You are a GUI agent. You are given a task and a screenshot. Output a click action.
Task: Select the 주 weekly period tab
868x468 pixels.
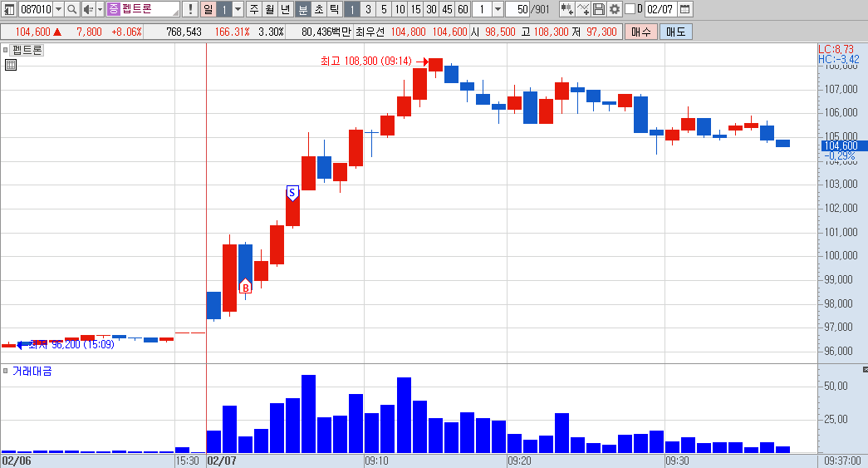[253, 9]
